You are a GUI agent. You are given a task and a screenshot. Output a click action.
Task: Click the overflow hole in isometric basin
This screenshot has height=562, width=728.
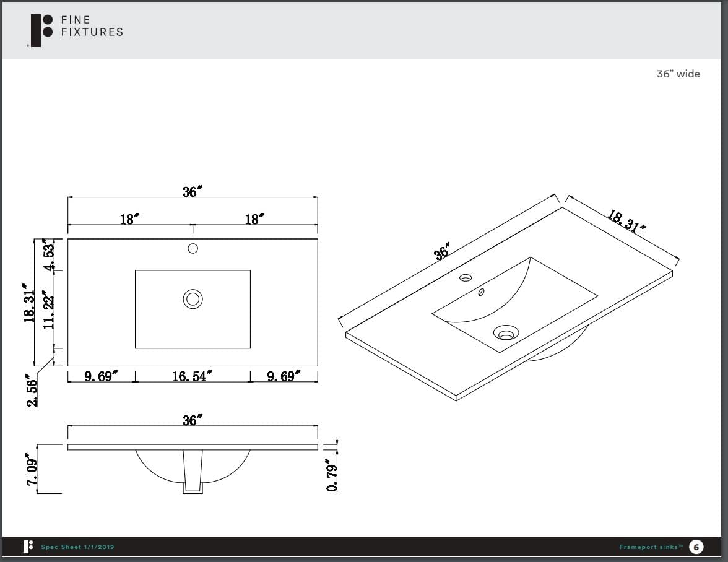click(x=482, y=292)
